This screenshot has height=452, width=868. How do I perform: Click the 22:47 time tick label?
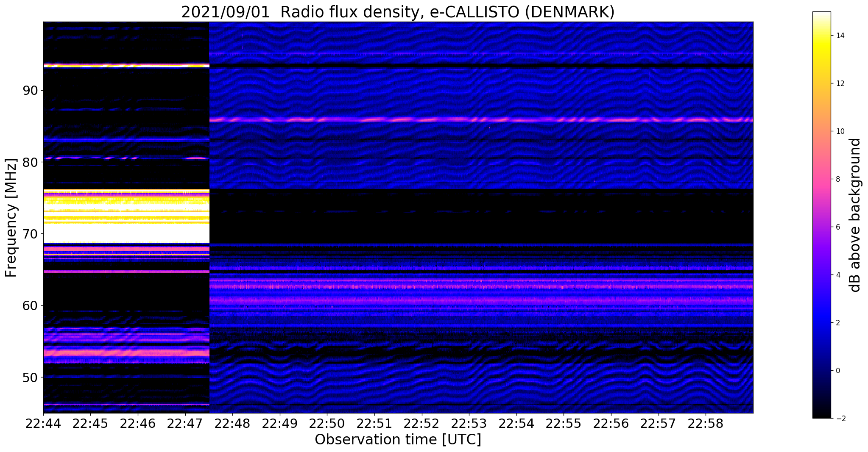click(x=185, y=424)
